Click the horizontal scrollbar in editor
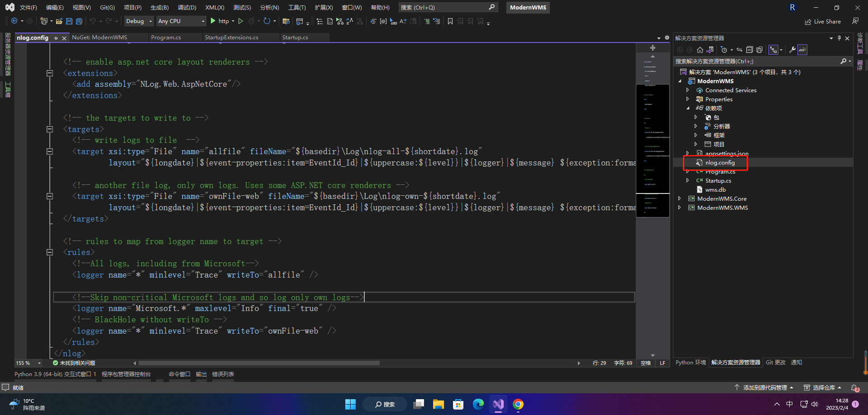This screenshot has height=415, width=868. [x=259, y=363]
